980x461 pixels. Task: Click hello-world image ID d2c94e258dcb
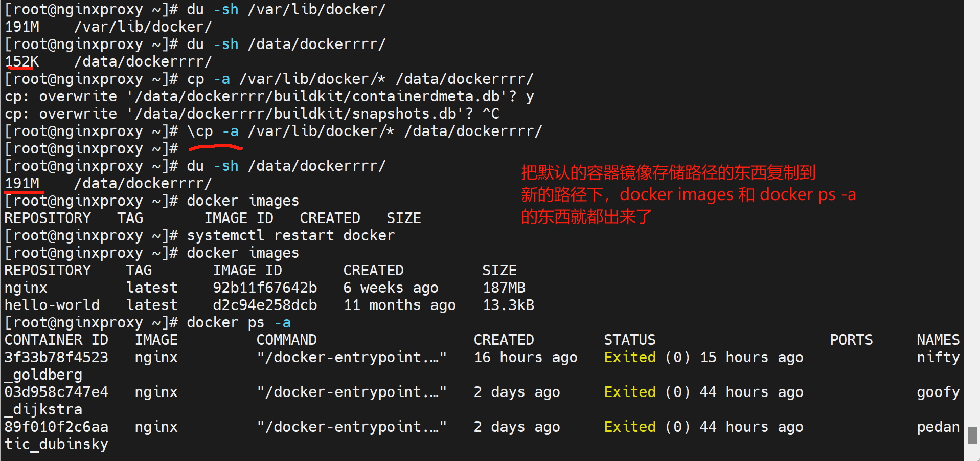point(265,305)
